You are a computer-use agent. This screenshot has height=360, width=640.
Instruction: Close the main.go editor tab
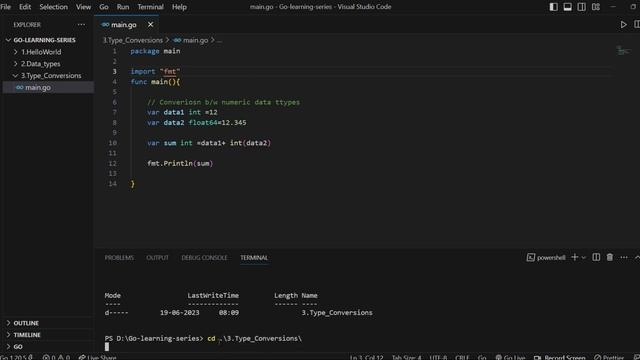point(150,25)
